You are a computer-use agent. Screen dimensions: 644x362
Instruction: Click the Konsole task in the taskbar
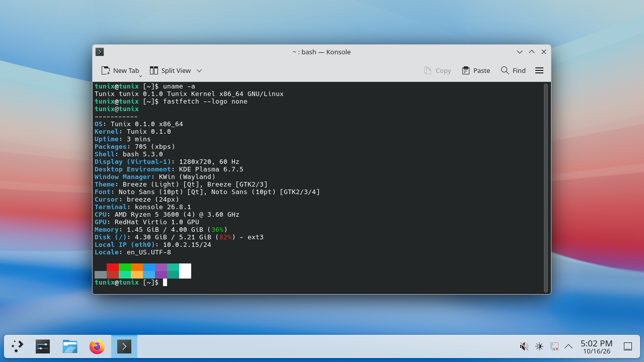[124, 346]
